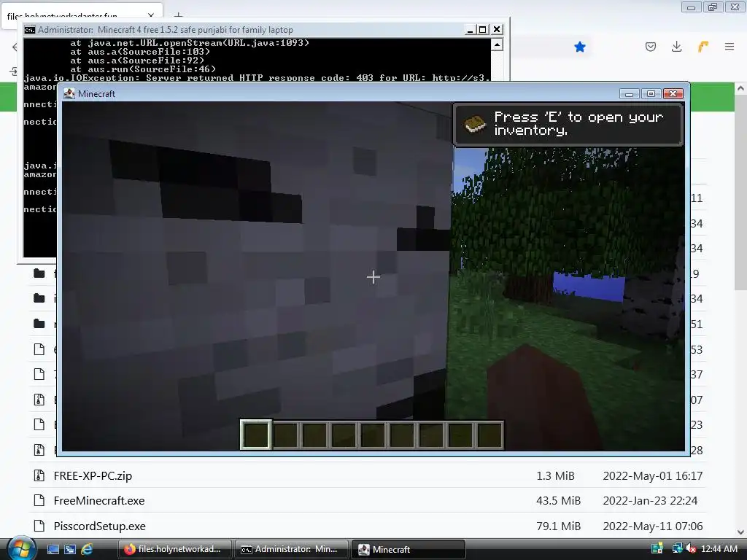Open the command prompt window's system menu icon

coord(29,29)
